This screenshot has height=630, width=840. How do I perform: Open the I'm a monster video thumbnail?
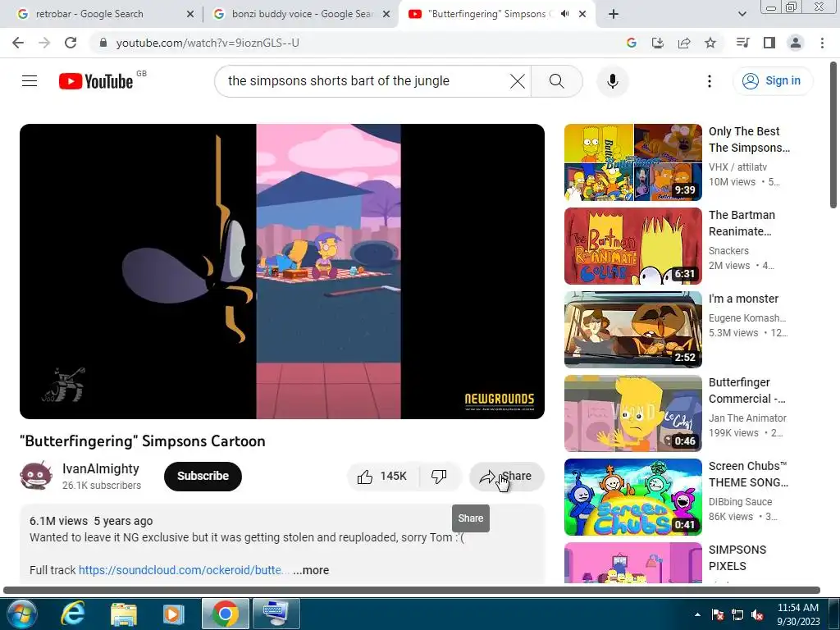tap(632, 330)
